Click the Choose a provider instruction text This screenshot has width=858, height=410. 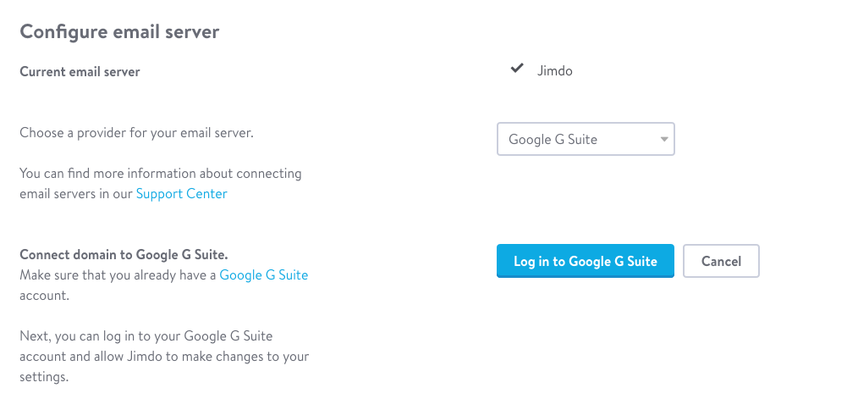click(x=137, y=133)
